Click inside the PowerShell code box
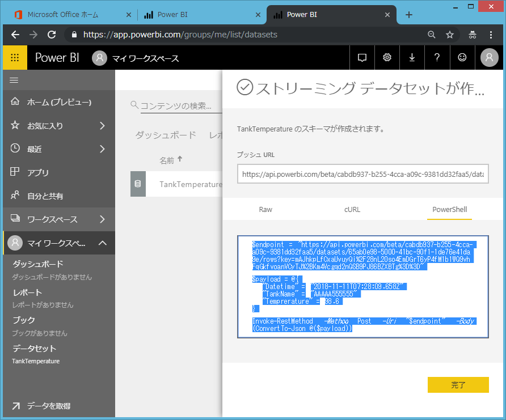The image size is (506, 420). (362, 287)
